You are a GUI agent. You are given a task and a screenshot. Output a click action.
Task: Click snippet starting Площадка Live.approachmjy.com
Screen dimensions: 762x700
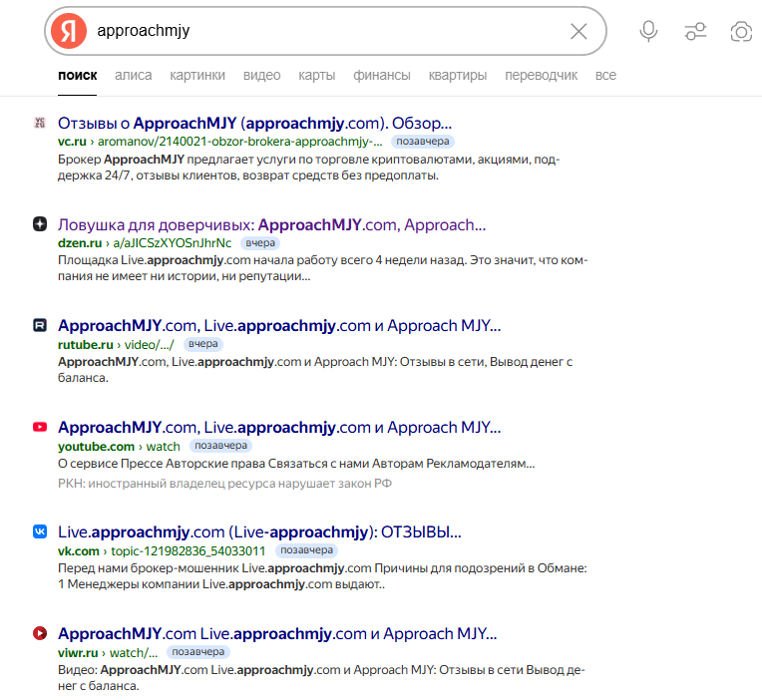coord(323,268)
